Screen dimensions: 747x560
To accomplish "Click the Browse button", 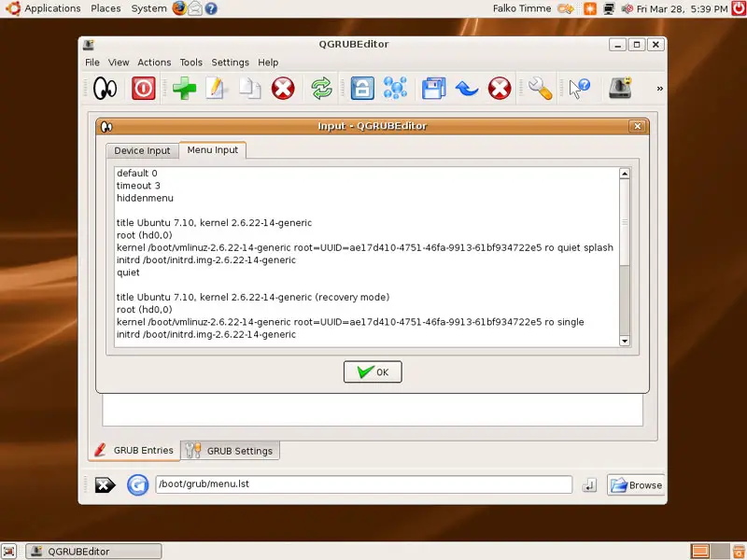I will pos(636,485).
